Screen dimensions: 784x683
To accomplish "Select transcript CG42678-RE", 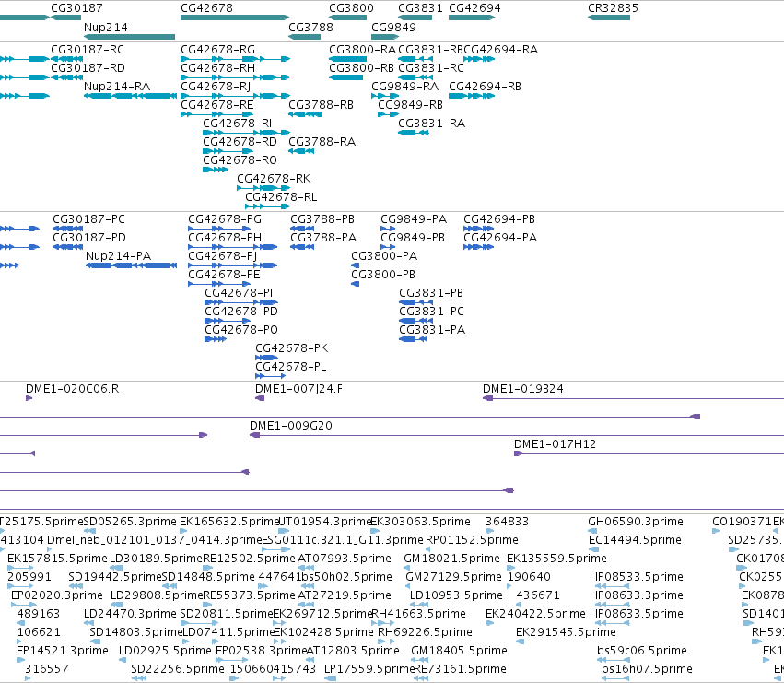I will tap(217, 105).
